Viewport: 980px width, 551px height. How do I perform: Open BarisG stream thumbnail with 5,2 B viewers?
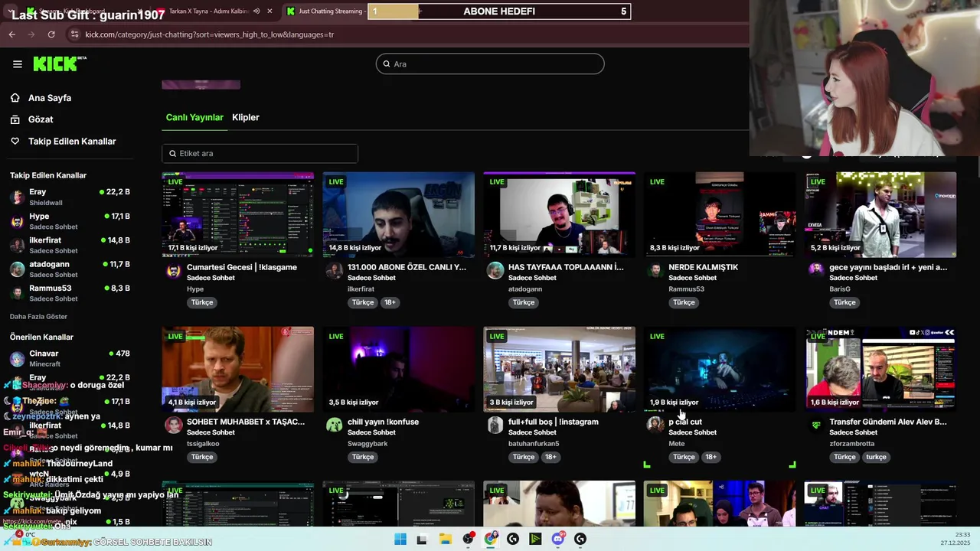(880, 214)
